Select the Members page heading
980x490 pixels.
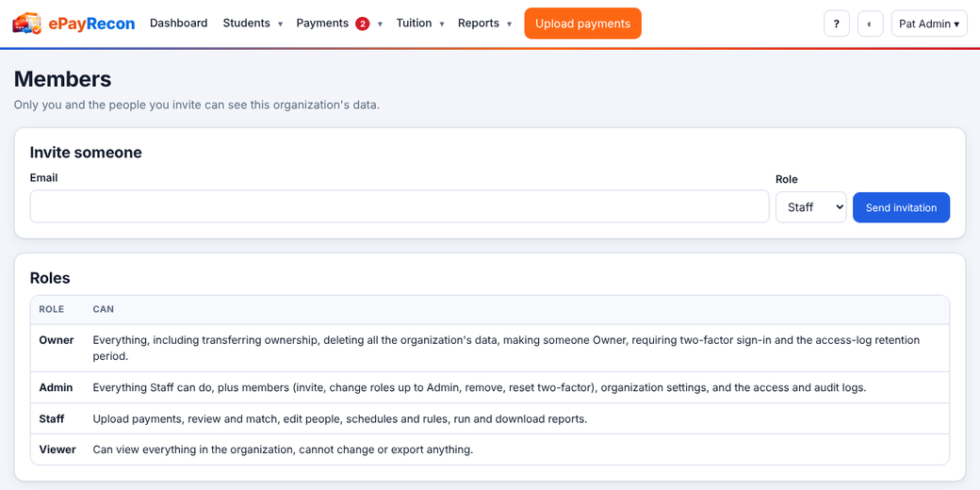[x=62, y=79]
